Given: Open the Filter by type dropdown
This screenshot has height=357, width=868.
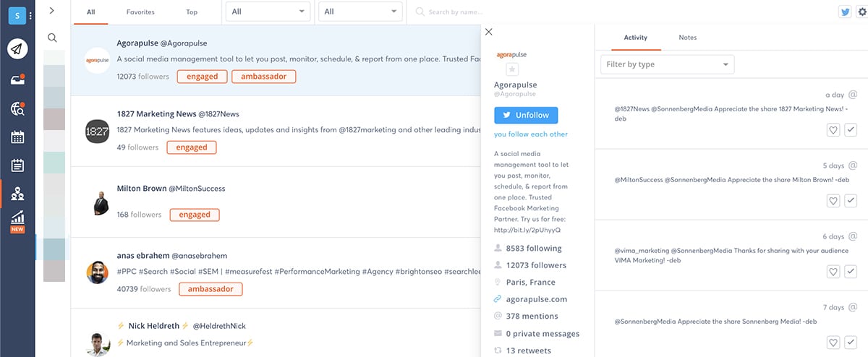Looking at the screenshot, I should point(667,64).
